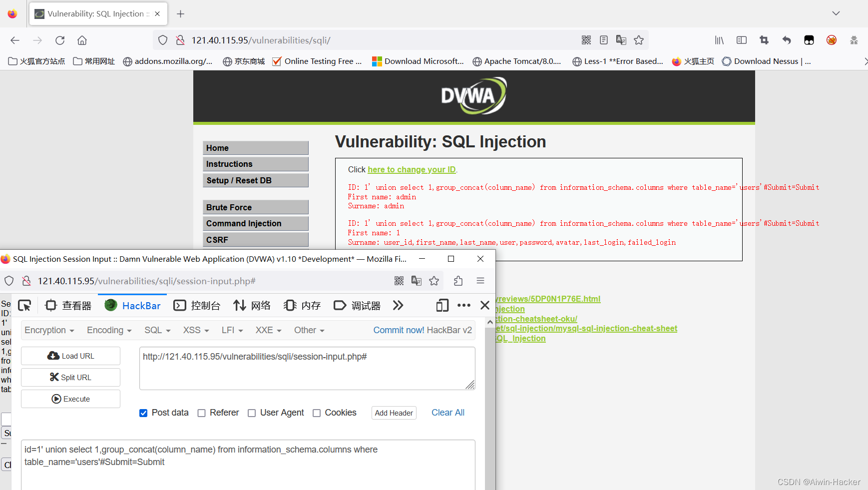This screenshot has height=490, width=868.
Task: Reload the DVWA SQL injection page
Action: point(60,40)
